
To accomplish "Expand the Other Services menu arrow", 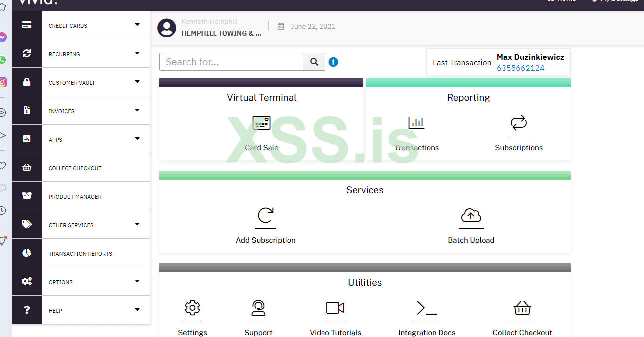I will (137, 224).
